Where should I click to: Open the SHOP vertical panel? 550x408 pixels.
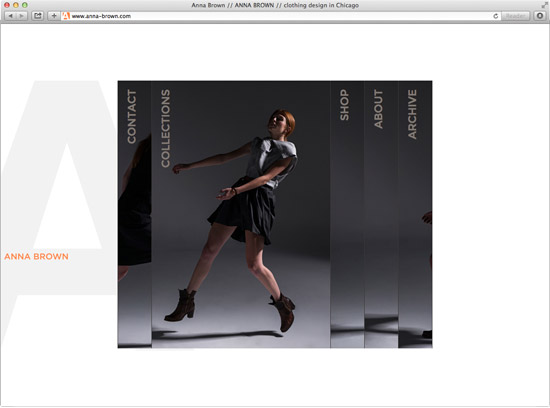point(347,214)
